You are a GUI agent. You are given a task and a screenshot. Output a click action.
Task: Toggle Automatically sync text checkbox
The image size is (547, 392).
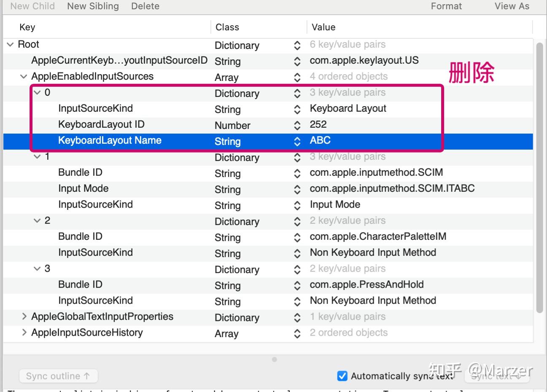342,376
